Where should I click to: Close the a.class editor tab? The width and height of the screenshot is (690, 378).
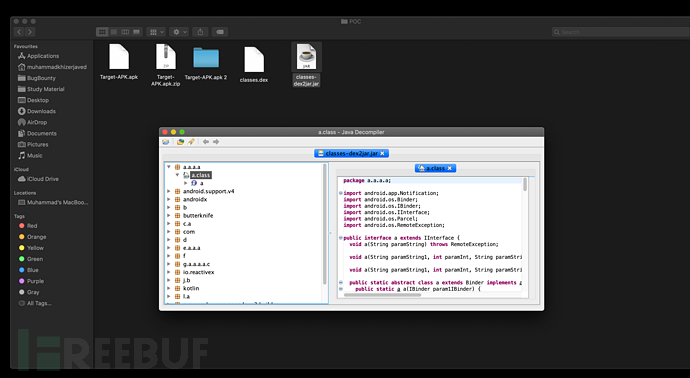point(450,168)
